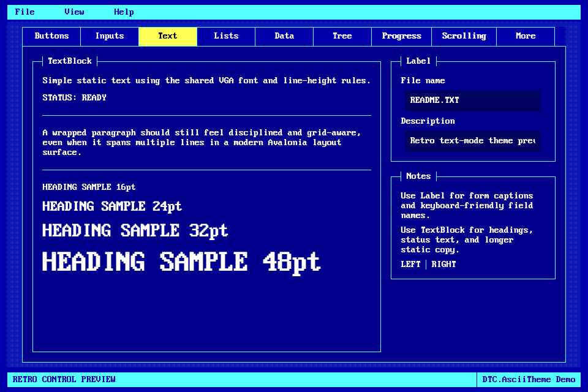Click 'HEADING SAMPLE 24pt' text
Viewport: 588px width, 392px height.
click(x=111, y=206)
